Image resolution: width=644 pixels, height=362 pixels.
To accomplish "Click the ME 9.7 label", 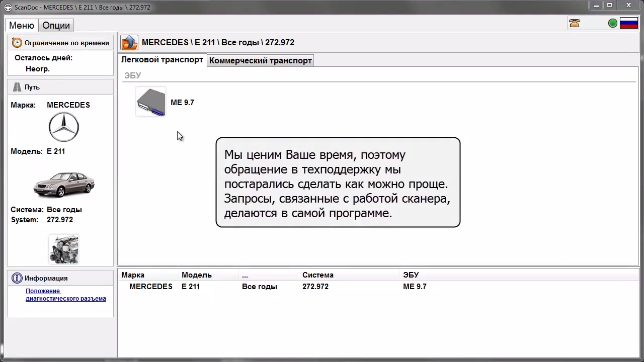I will pos(182,102).
